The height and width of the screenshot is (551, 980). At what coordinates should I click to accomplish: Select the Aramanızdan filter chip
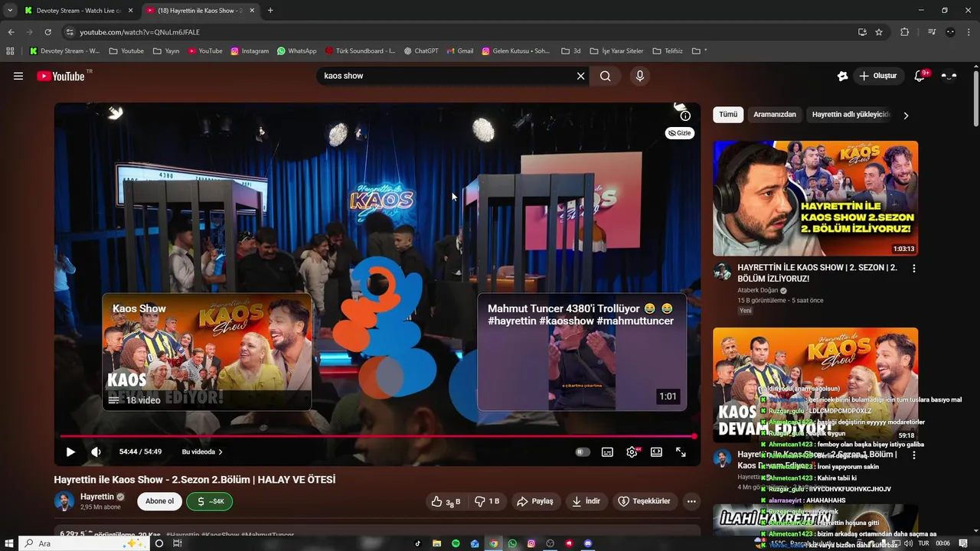(775, 115)
